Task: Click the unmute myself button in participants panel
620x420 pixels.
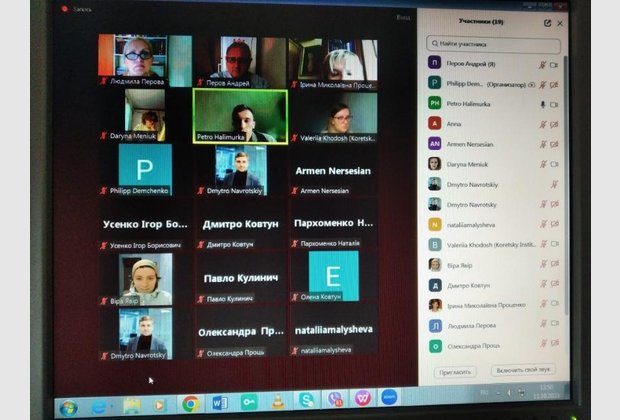Action: 523,371
